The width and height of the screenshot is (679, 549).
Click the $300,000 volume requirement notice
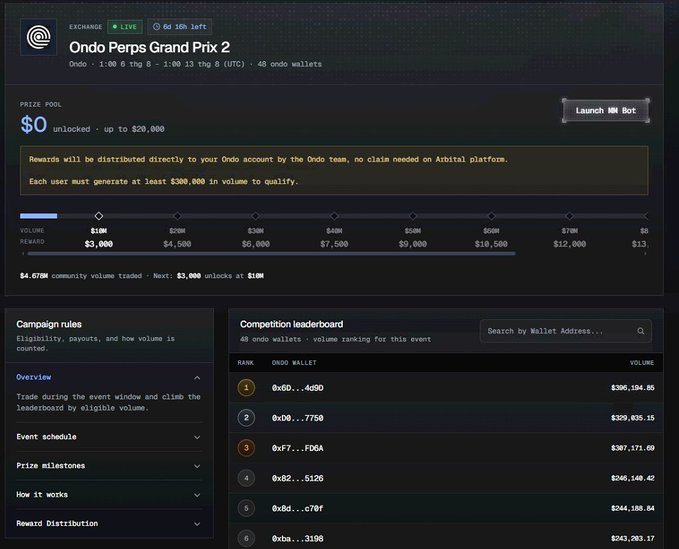pyautogui.click(x=164, y=181)
